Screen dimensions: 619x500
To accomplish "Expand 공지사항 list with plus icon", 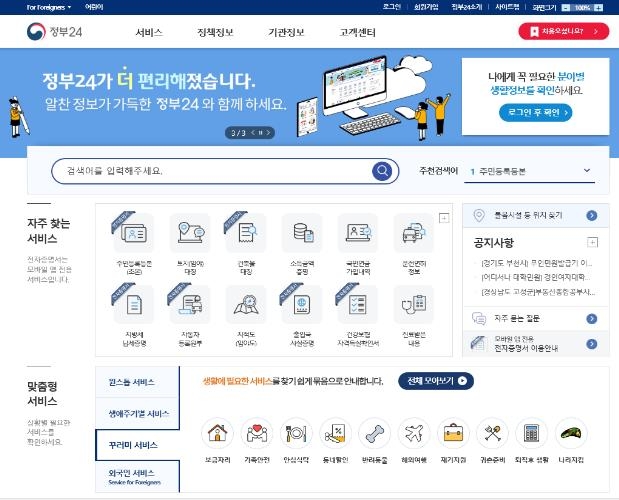I will point(593,242).
